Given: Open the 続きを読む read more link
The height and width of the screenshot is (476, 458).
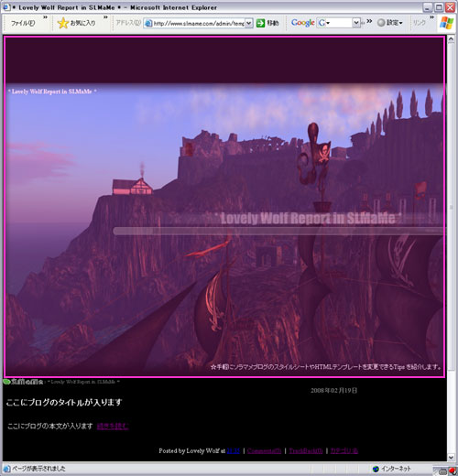Looking at the screenshot, I should tap(113, 427).
